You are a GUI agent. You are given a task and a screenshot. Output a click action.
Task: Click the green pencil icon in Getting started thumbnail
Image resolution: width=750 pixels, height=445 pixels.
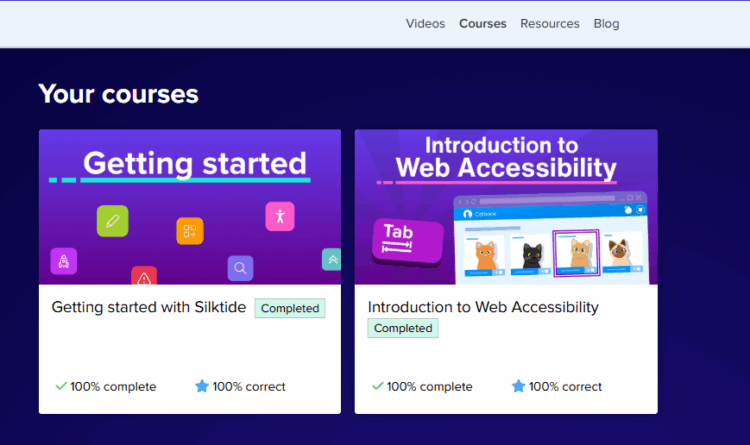pos(112,220)
